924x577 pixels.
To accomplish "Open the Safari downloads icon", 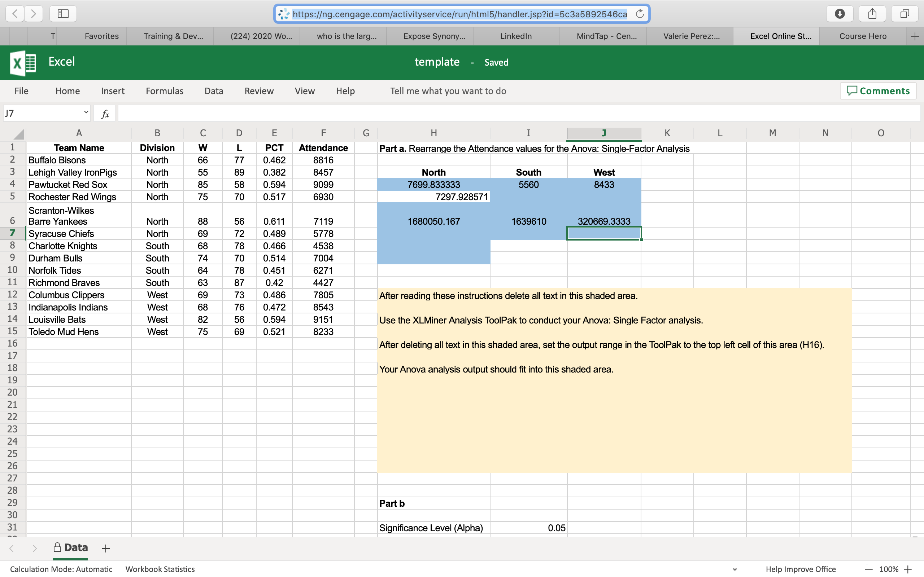I will coord(840,14).
